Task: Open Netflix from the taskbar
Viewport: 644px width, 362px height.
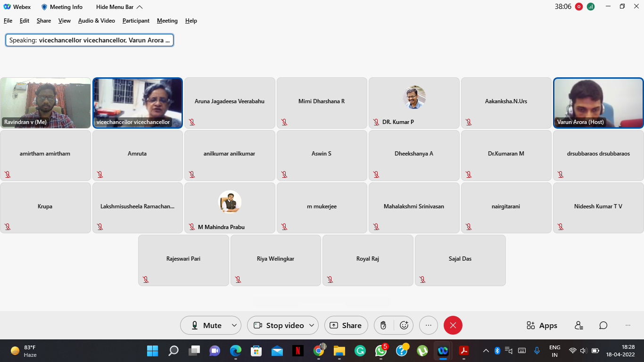Action: point(298,351)
